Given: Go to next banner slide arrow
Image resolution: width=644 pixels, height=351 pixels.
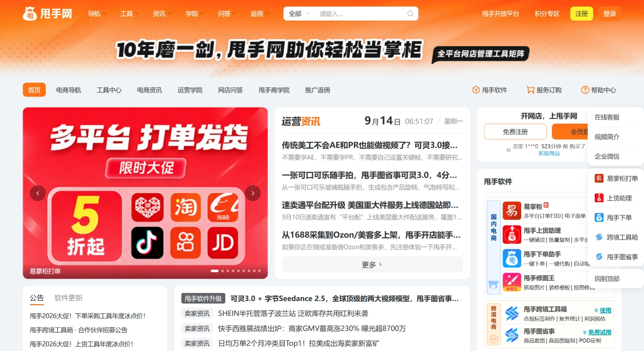Looking at the screenshot, I should point(253,193).
